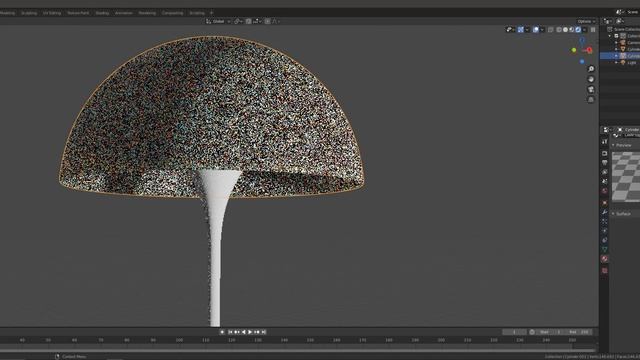Click the viewport zoom magnifier gizmo
Viewport: 640px width, 360px height.
[591, 69]
